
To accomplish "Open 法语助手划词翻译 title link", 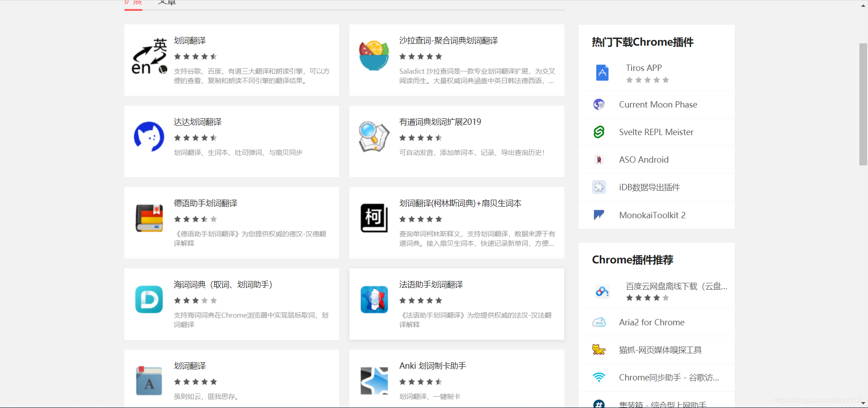I will (x=431, y=285).
